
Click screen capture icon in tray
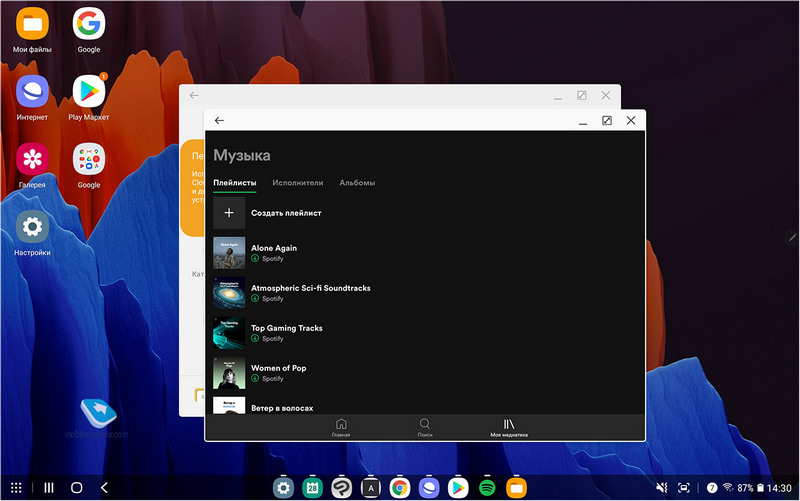coord(684,488)
